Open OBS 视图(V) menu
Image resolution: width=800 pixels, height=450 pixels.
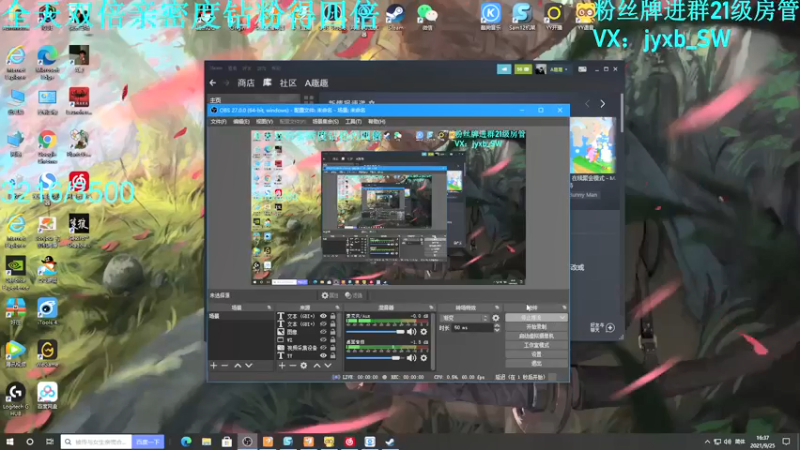point(264,121)
